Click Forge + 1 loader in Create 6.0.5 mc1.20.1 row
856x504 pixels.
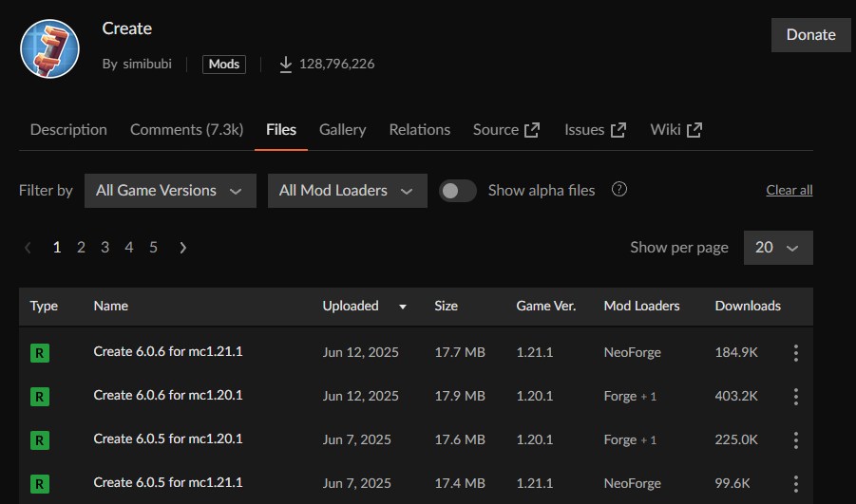click(630, 440)
